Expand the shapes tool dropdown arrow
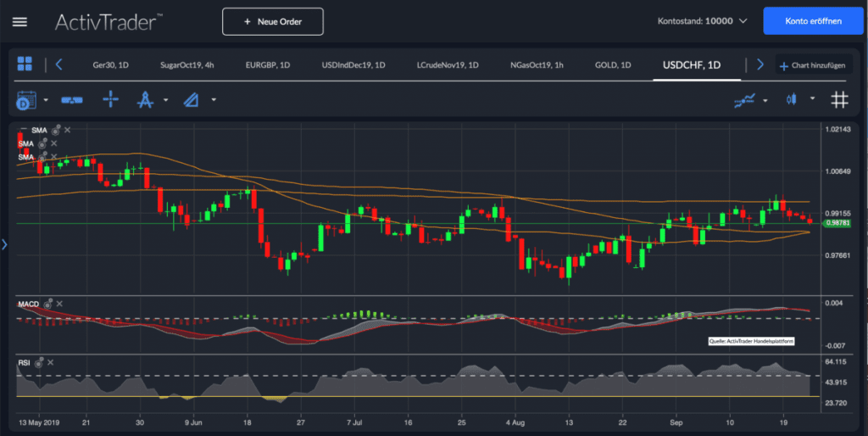Image resolution: width=868 pixels, height=436 pixels. pos(214,100)
